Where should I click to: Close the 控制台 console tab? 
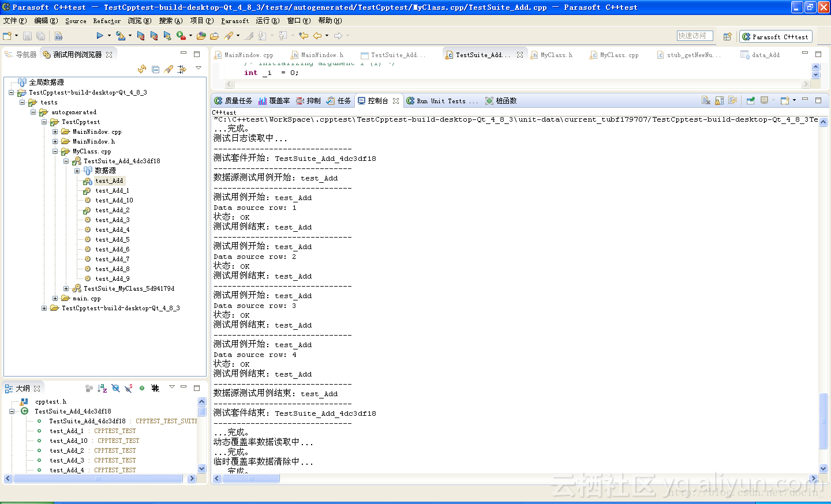pos(396,100)
